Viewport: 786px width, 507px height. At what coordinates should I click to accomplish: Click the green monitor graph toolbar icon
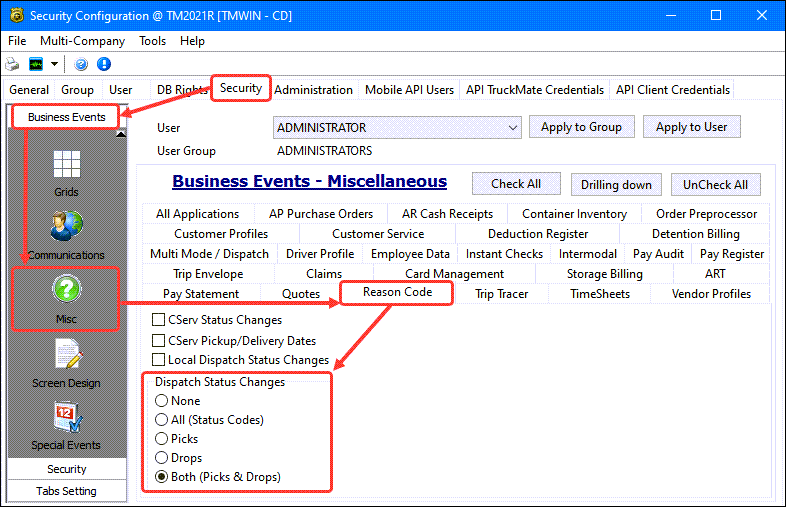[x=35, y=64]
